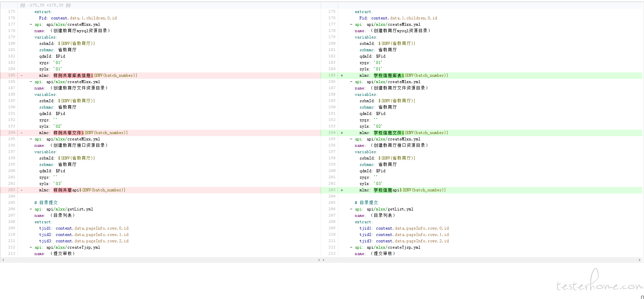The height and width of the screenshot is (299, 644).
Task: Click the right pane scrollbar right arrow
Action: [639, 260]
